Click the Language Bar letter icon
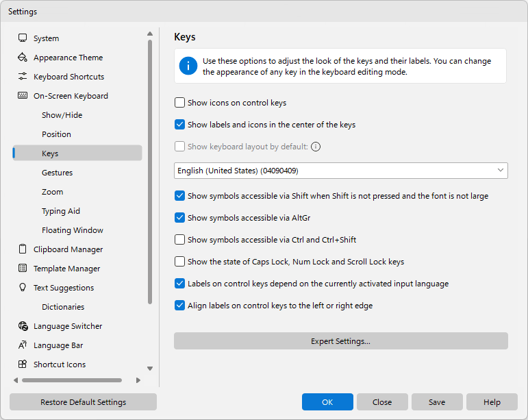528x420 pixels. pos(23,345)
